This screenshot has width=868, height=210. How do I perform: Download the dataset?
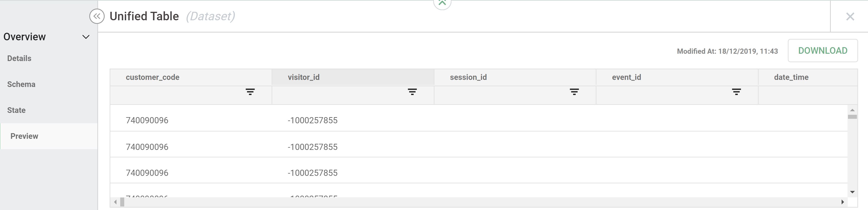coord(823,51)
